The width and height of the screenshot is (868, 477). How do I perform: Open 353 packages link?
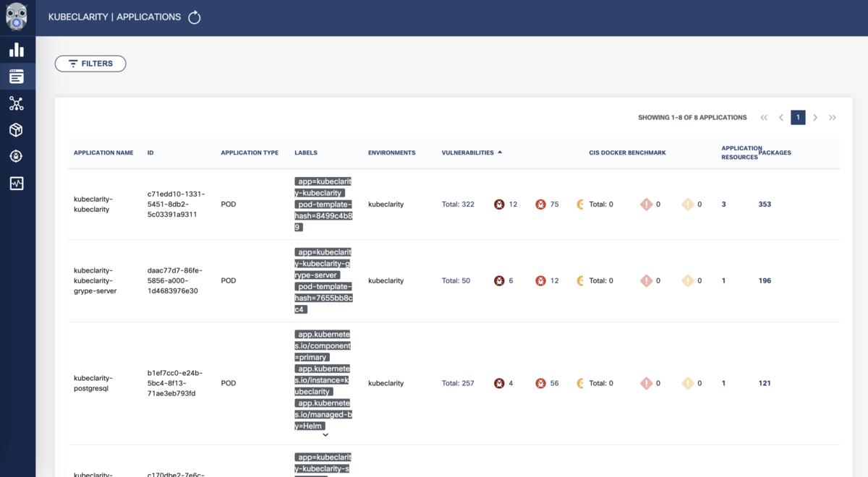click(765, 205)
